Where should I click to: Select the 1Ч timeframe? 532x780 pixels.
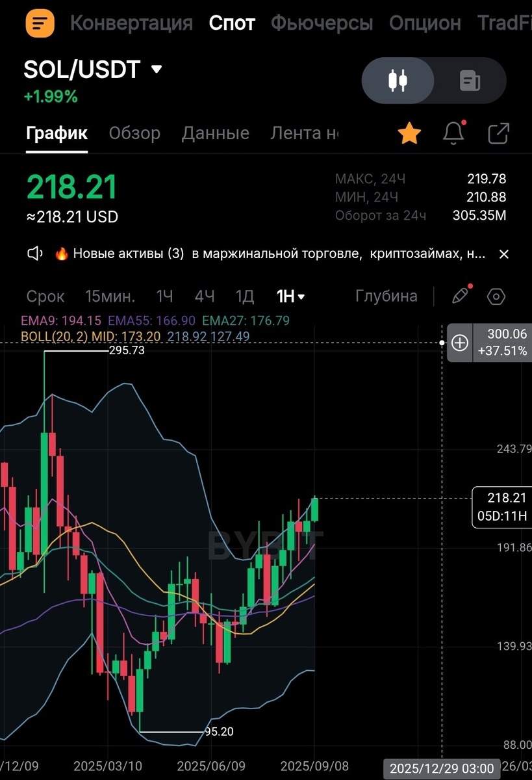click(x=164, y=297)
